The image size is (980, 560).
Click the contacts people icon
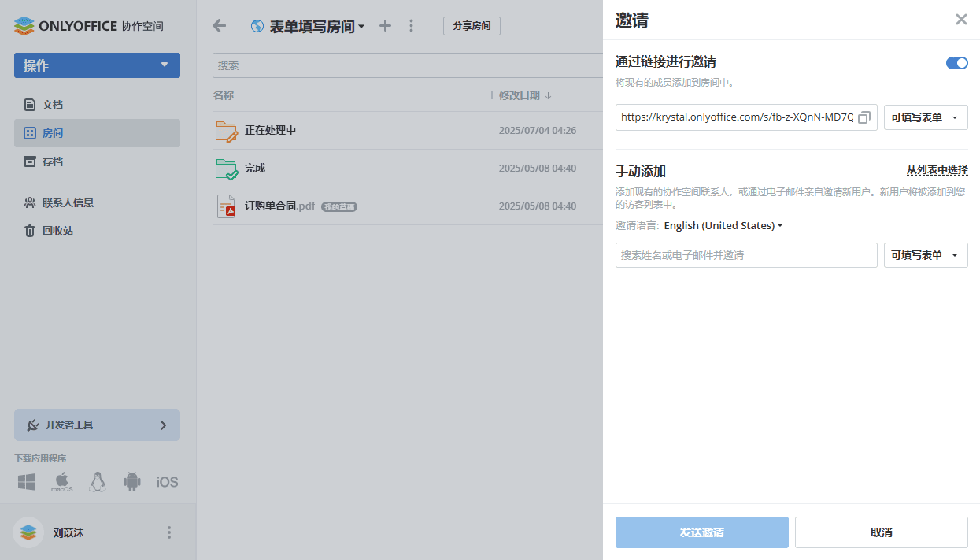point(30,202)
